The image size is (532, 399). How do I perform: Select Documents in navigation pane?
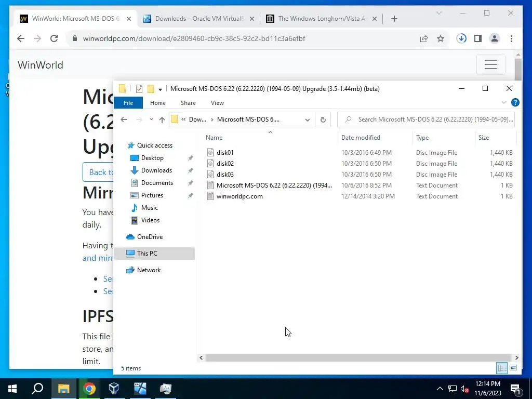(x=157, y=183)
